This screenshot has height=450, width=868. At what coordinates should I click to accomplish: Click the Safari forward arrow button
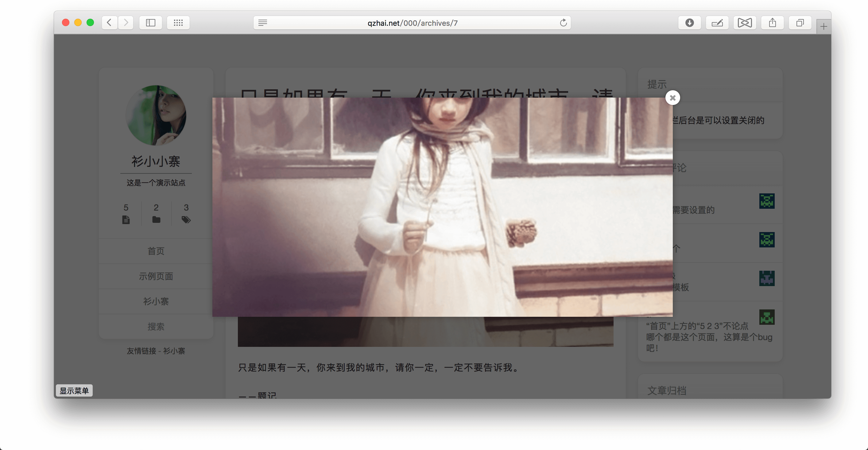[126, 23]
